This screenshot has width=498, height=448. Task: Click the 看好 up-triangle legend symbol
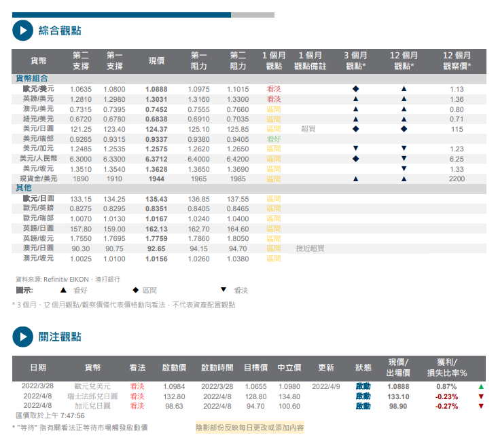pos(63,290)
